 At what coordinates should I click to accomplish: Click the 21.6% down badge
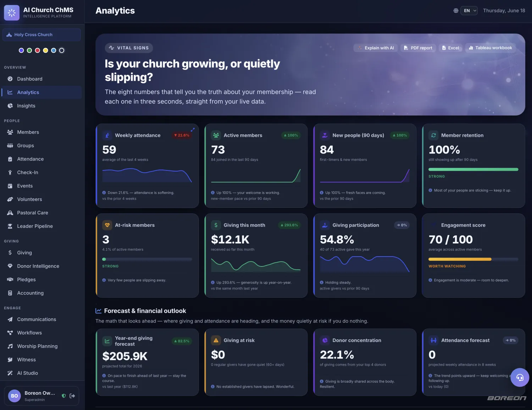coord(182,135)
